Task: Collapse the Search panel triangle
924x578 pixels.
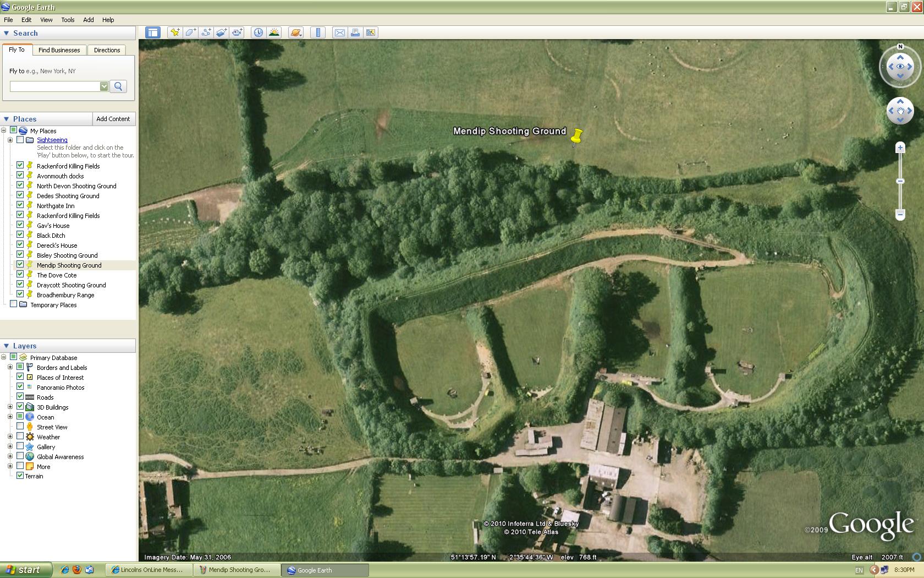Action: [7, 33]
